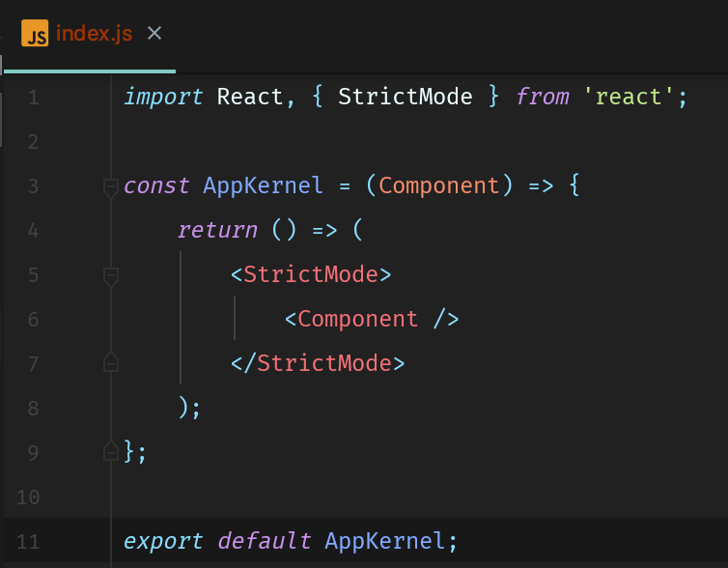Collapse the AppKernel fold marker on line 3
728x568 pixels.
pos(111,188)
